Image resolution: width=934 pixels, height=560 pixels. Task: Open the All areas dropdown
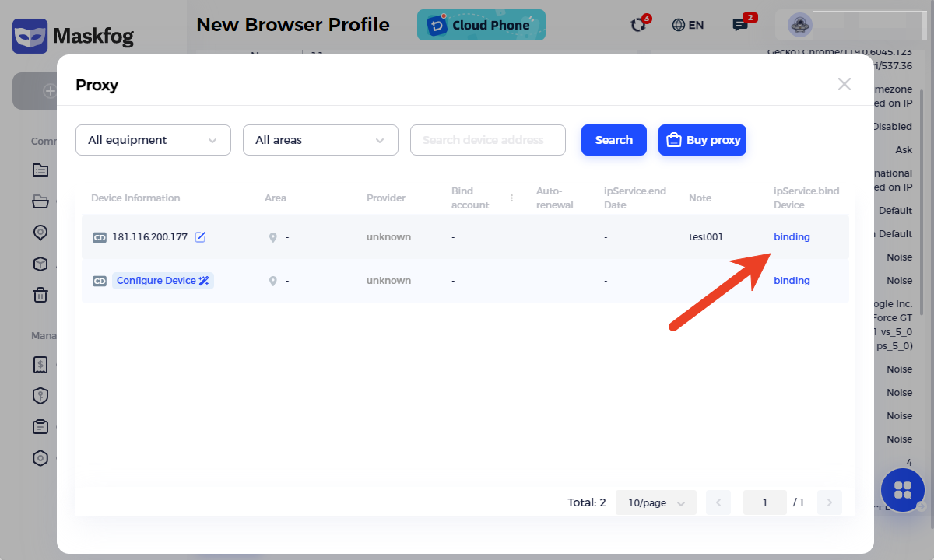[x=321, y=140]
